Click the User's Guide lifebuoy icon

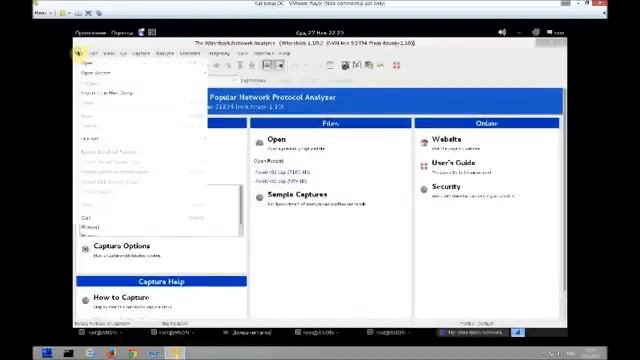[x=424, y=166]
